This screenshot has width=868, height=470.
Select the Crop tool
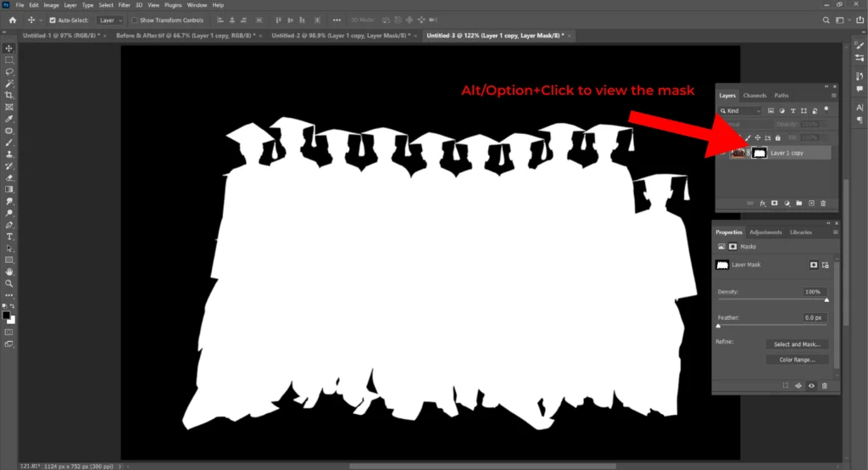pyautogui.click(x=9, y=96)
